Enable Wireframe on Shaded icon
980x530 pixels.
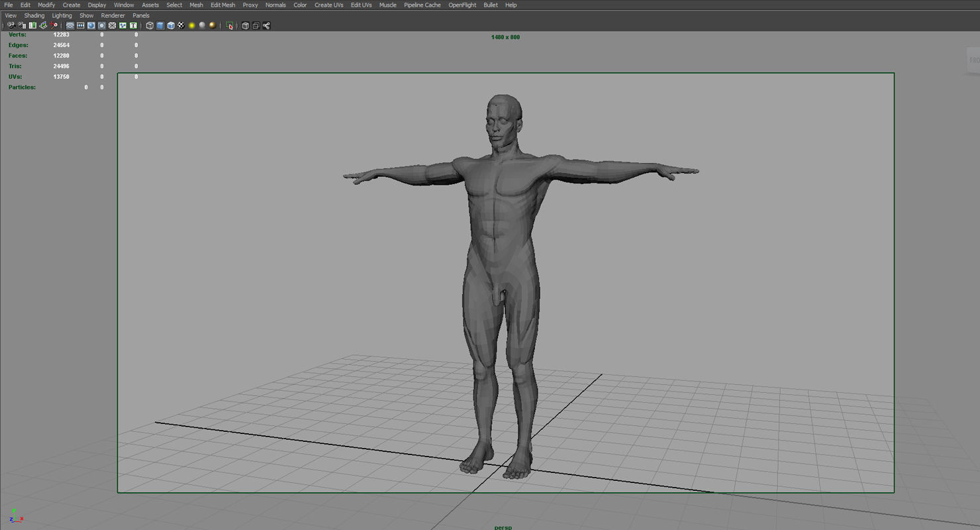171,25
